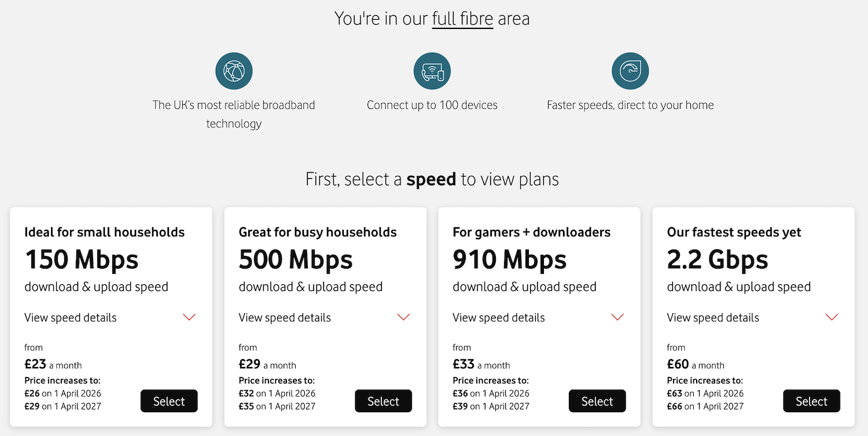Expand speed details chevron for 2.2 Gbps

pyautogui.click(x=832, y=317)
